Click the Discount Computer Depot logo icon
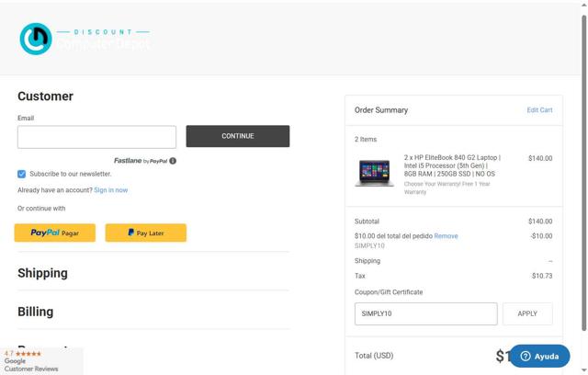This screenshot has width=588, height=375. tap(36, 39)
